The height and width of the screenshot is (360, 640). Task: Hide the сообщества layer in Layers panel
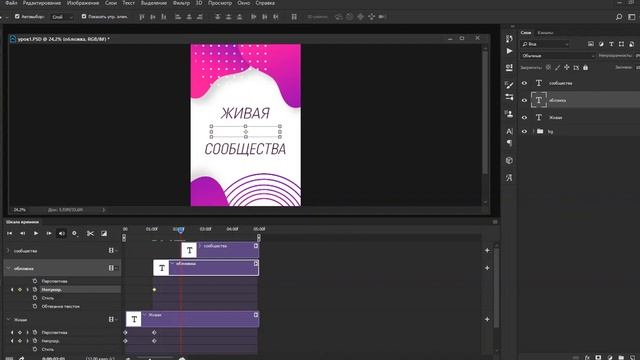click(524, 83)
